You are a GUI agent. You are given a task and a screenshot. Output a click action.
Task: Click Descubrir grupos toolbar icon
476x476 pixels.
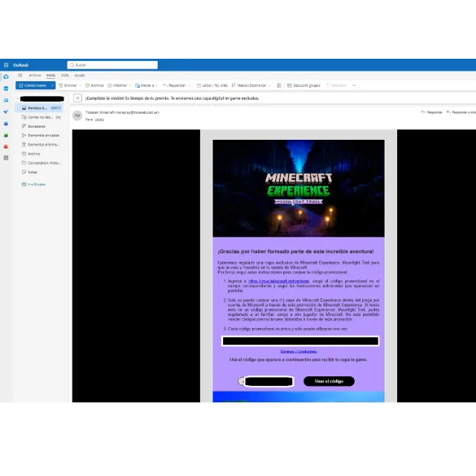point(289,86)
